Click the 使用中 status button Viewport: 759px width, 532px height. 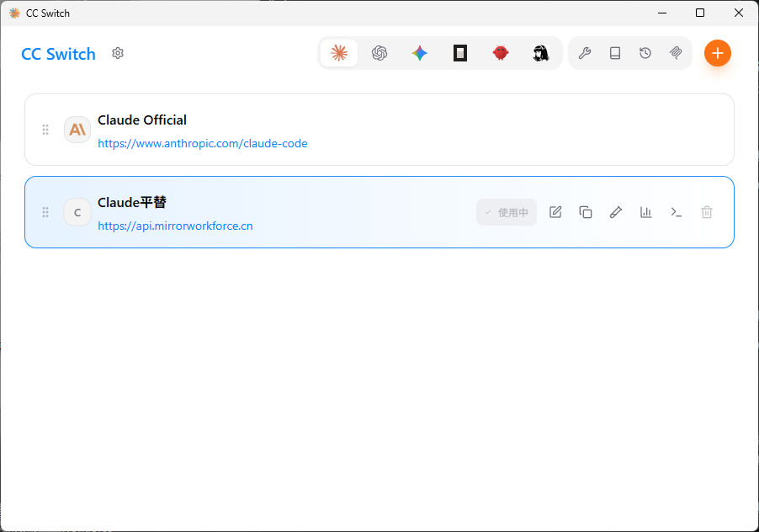coord(507,212)
